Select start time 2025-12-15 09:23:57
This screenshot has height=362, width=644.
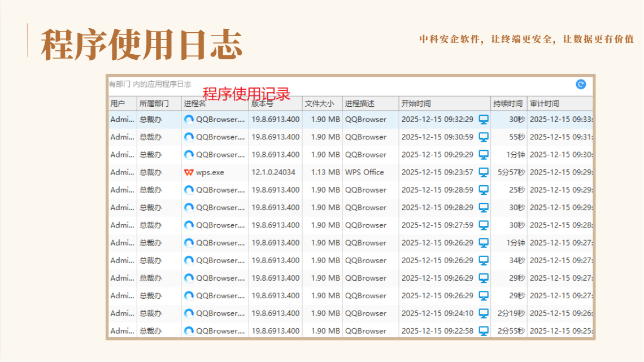(437, 172)
